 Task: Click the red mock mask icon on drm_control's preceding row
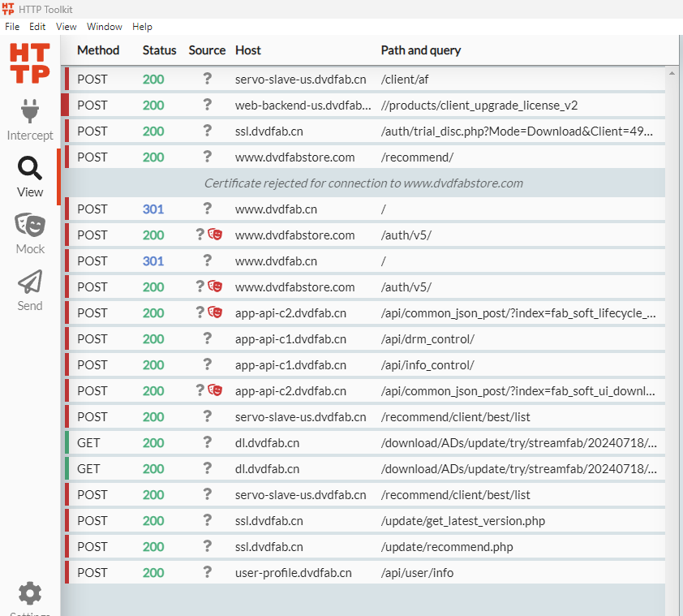pos(215,312)
